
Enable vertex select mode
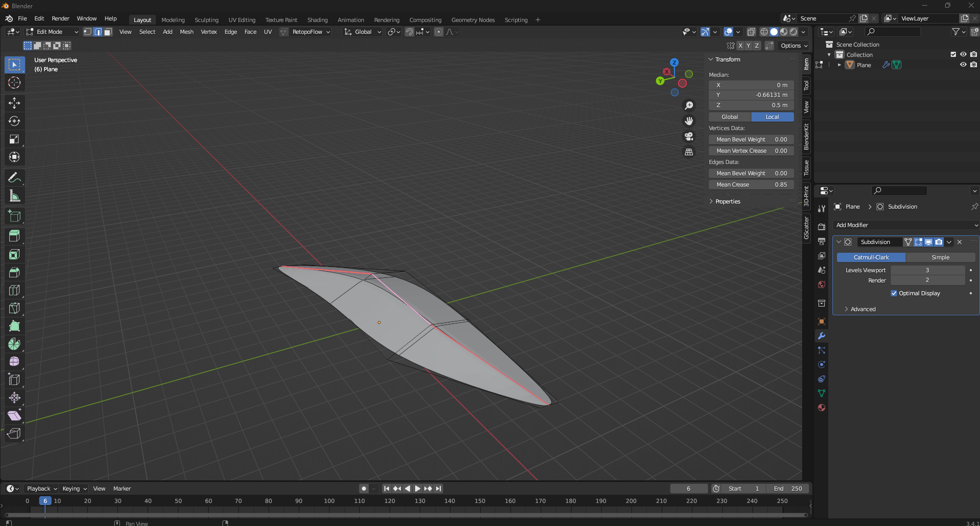point(88,32)
